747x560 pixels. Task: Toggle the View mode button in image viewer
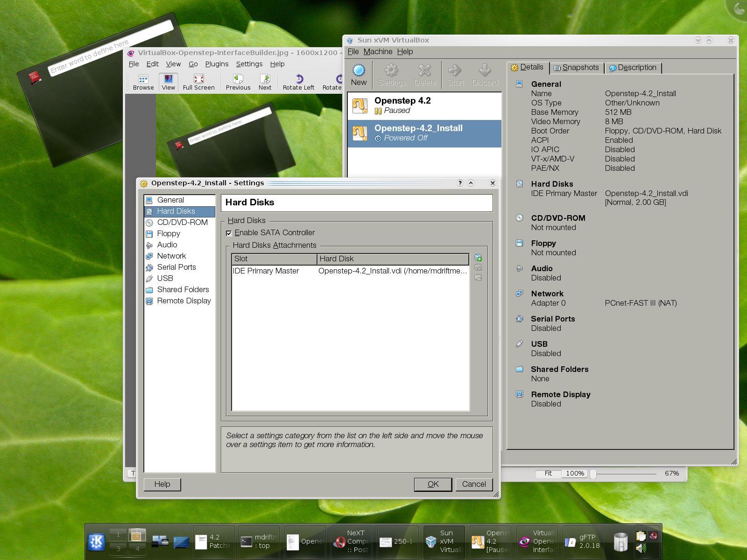tap(168, 82)
